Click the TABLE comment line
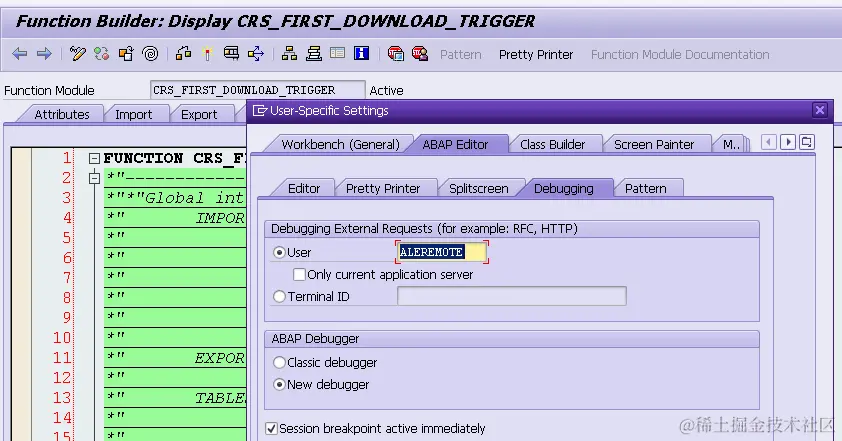Viewport: 842px width, 441px height. (x=175, y=397)
